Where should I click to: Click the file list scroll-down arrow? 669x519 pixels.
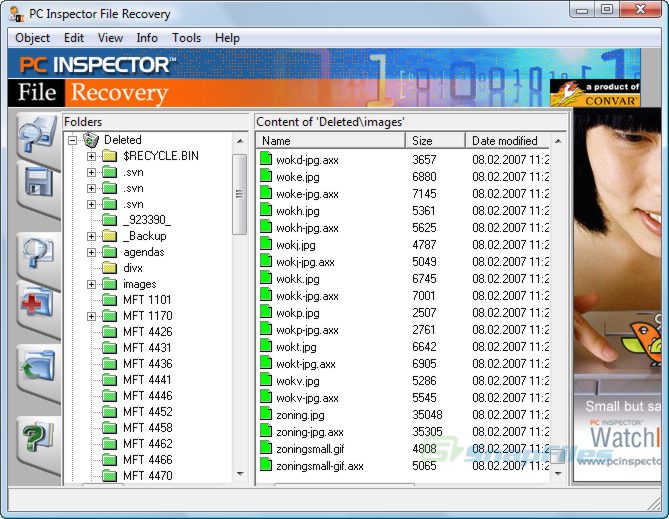point(558,473)
